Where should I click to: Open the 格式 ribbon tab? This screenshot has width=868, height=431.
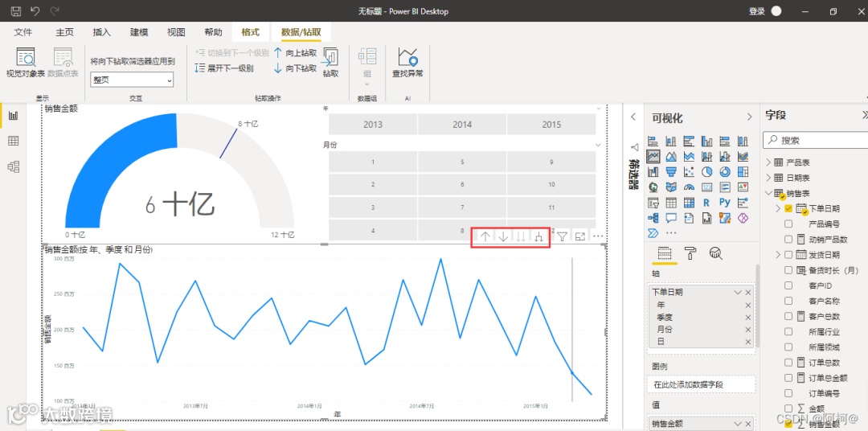click(250, 32)
